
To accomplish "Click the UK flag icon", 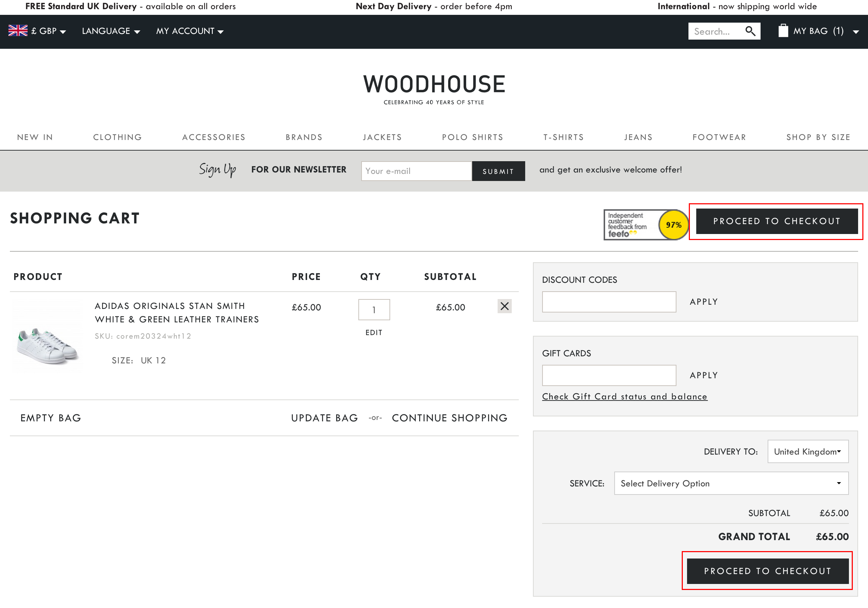I will click(x=18, y=31).
